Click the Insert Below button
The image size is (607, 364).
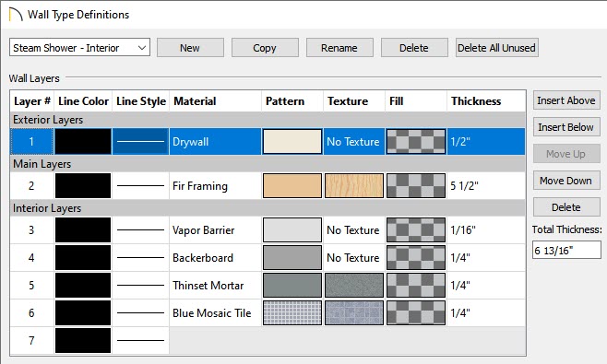(x=566, y=127)
